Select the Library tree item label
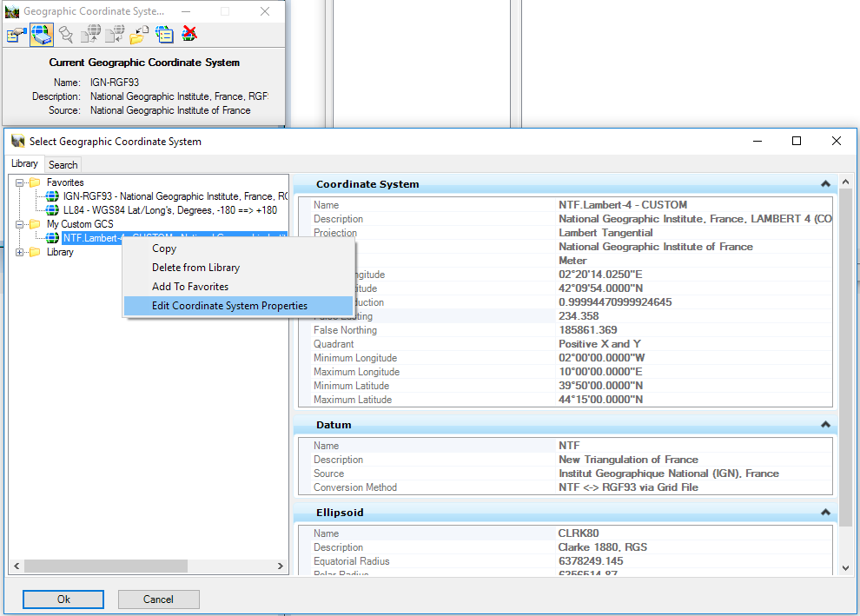Image resolution: width=860 pixels, height=616 pixels. click(x=60, y=252)
